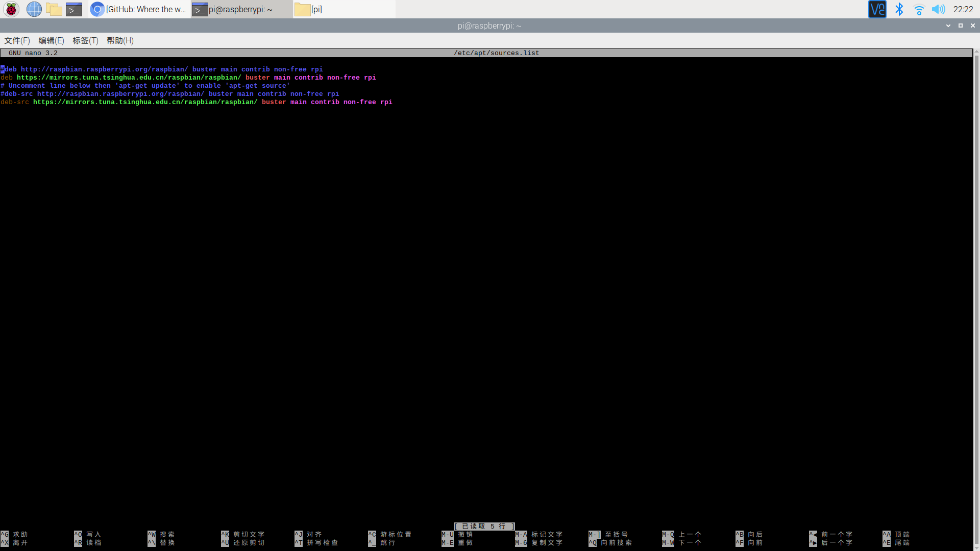
Task: Click the ^X 离开 shortcut hint
Action: coord(14,543)
